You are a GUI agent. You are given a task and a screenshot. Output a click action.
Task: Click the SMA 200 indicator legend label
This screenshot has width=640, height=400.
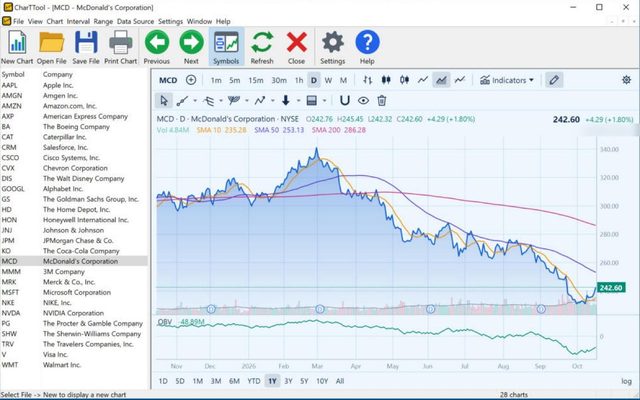[339, 130]
